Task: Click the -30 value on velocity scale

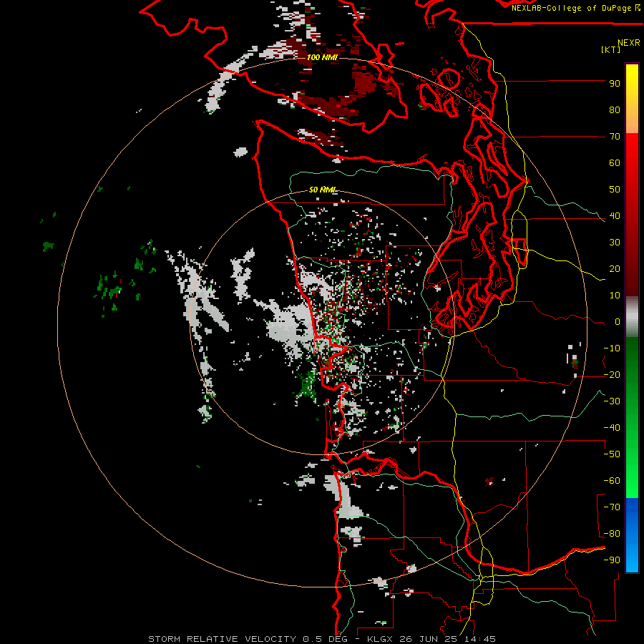Action: click(612, 401)
